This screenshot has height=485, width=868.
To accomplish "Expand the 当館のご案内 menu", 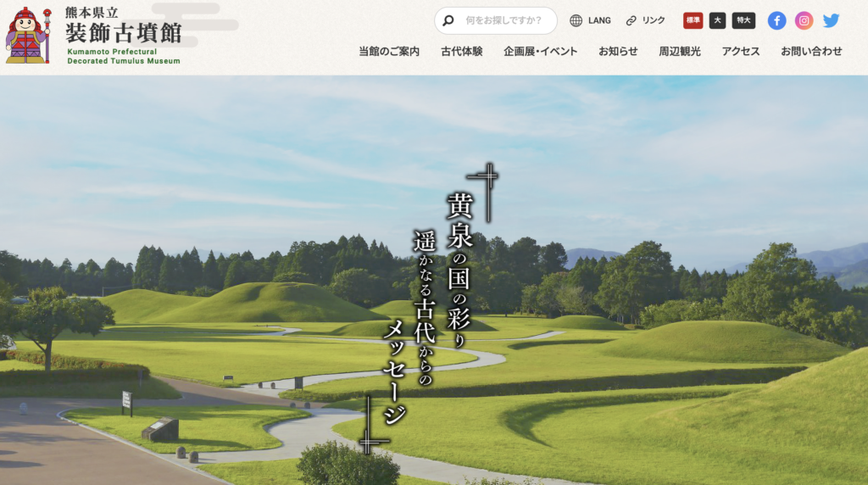I will 389,51.
